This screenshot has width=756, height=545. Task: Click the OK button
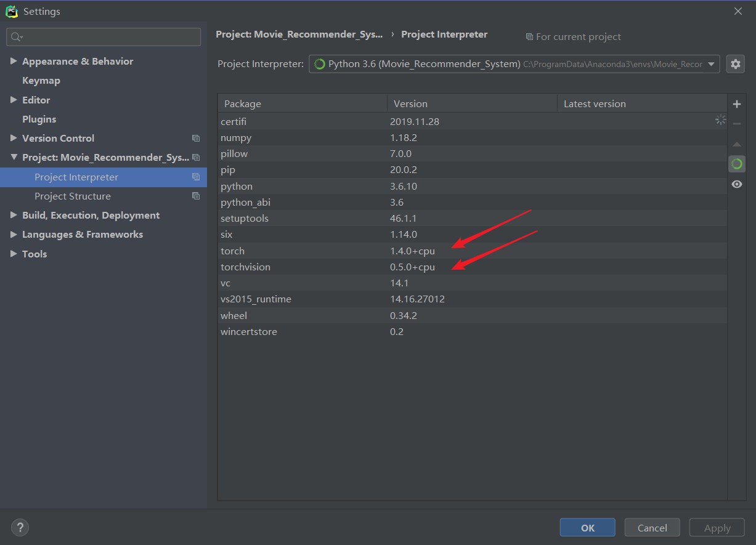point(587,528)
